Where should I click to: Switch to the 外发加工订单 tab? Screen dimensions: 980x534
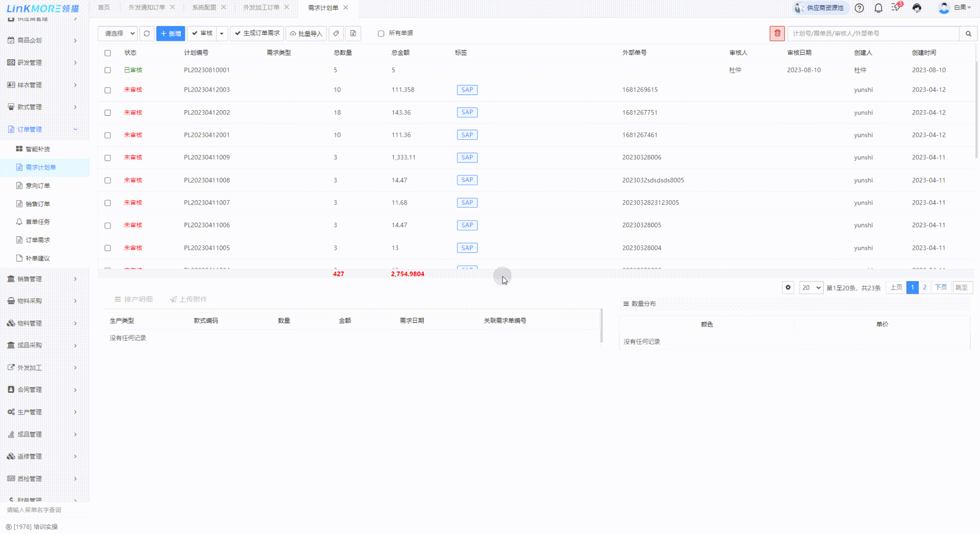point(261,8)
